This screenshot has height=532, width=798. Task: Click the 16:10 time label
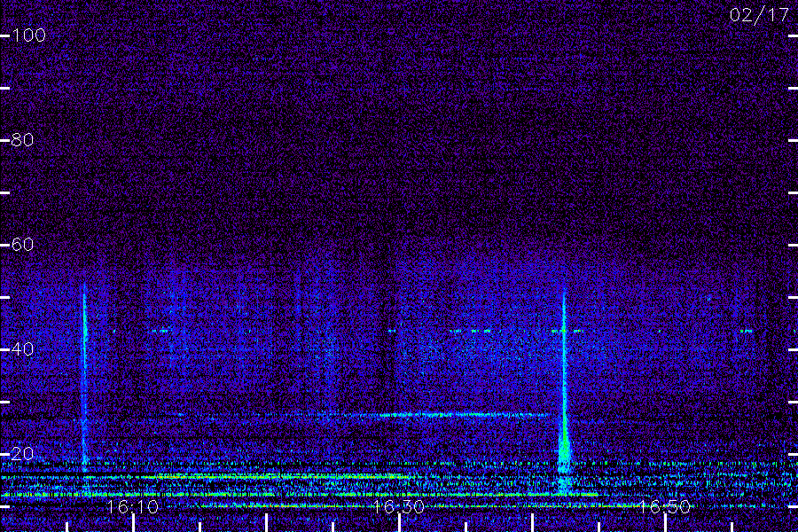point(133,506)
